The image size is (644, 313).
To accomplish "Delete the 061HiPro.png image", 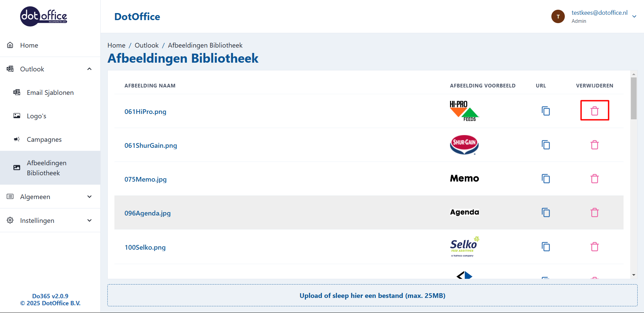I will (x=594, y=111).
